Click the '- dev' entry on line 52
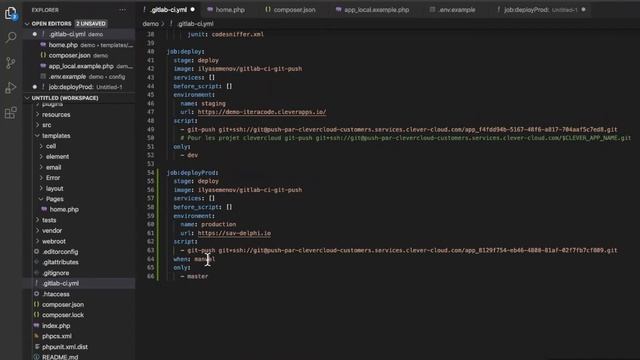The image size is (640, 360). pyautogui.click(x=189, y=155)
